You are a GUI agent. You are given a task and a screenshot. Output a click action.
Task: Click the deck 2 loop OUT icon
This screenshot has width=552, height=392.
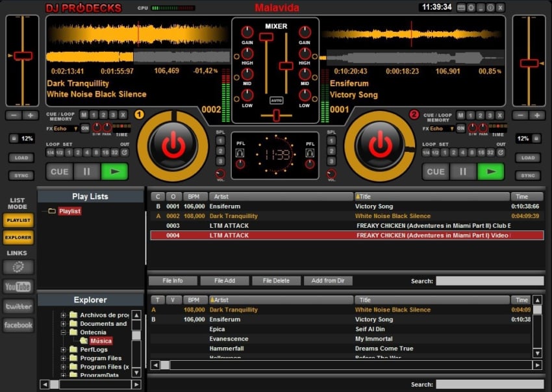coord(500,153)
